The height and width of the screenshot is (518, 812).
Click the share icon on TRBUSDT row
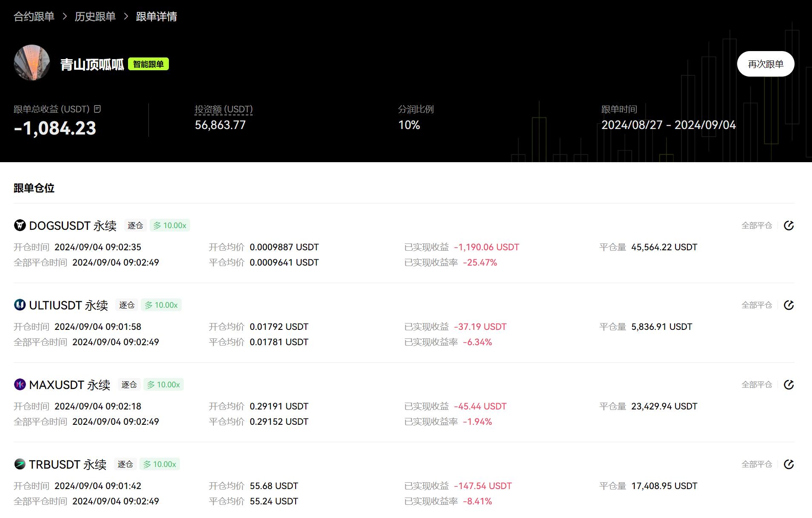[789, 464]
